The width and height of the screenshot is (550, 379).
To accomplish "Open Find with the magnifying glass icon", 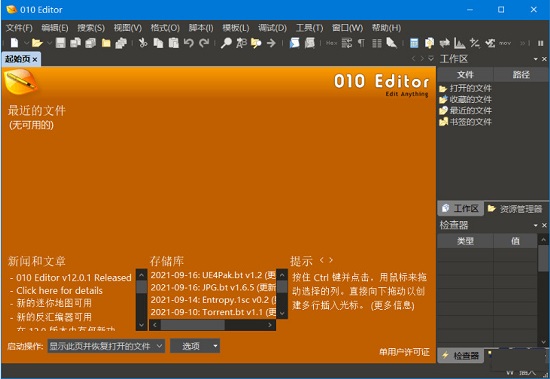I will click(226, 43).
